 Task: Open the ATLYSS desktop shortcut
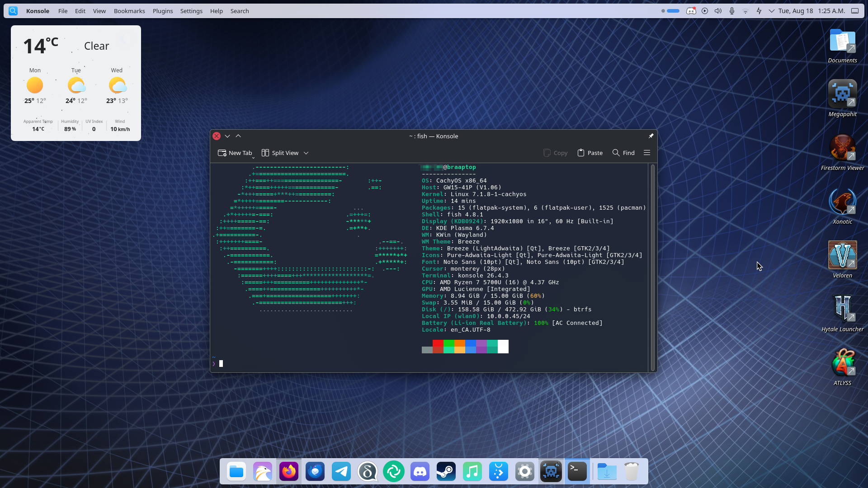pyautogui.click(x=842, y=368)
